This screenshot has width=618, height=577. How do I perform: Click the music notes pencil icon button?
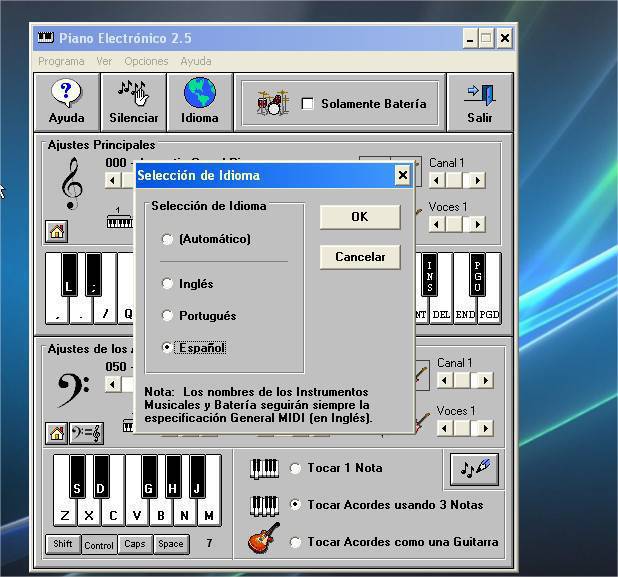pyautogui.click(x=473, y=468)
